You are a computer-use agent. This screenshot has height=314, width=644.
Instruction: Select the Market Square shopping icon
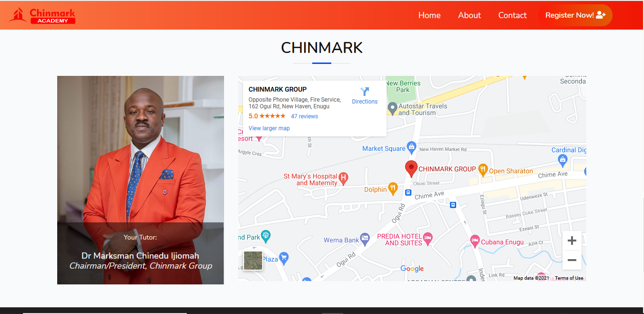[411, 147]
